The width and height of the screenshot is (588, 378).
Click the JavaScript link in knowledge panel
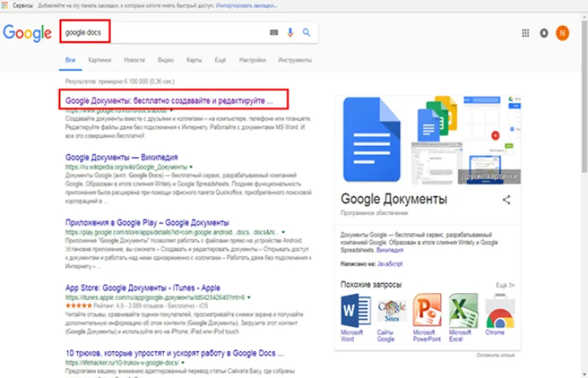coord(390,264)
